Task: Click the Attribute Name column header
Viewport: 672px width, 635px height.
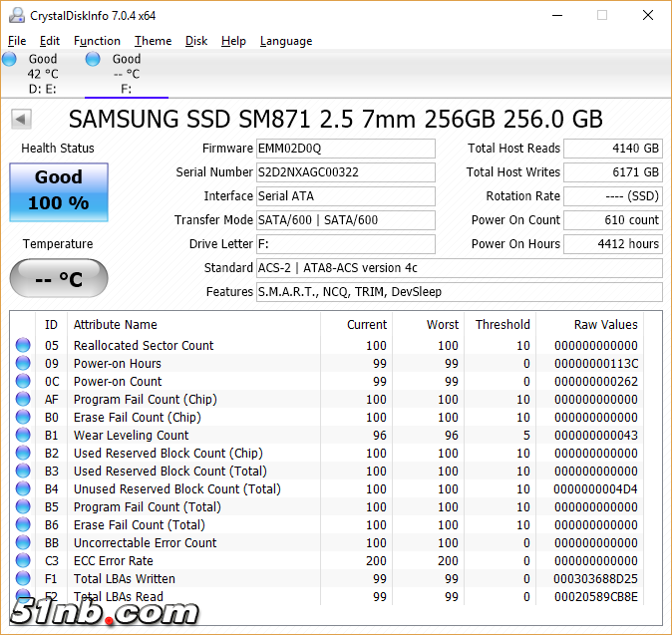Action: tap(193, 324)
